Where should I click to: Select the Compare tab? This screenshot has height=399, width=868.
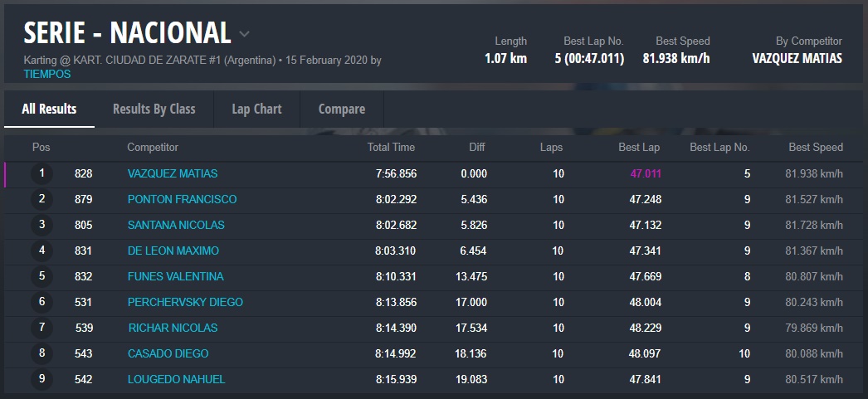click(x=341, y=109)
